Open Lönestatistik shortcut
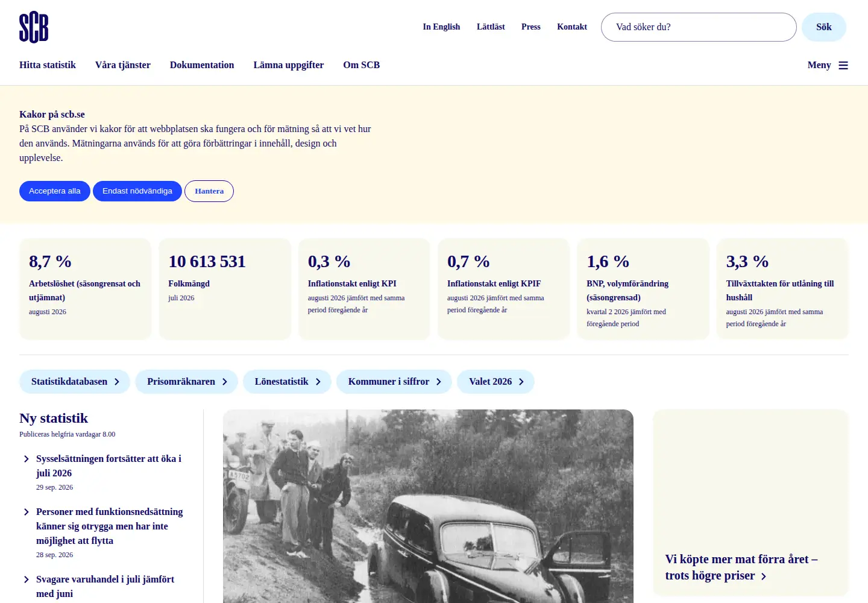Screen dimensions: 868x603 287,382
